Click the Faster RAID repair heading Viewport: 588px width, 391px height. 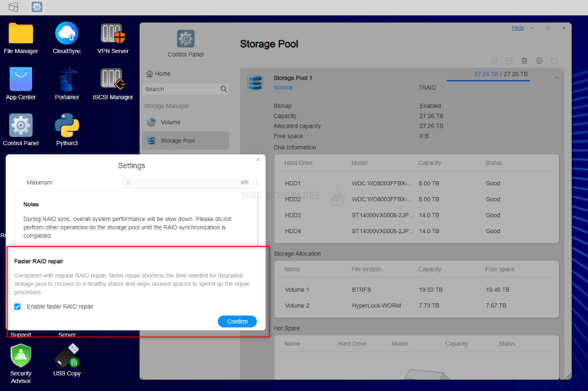(39, 261)
